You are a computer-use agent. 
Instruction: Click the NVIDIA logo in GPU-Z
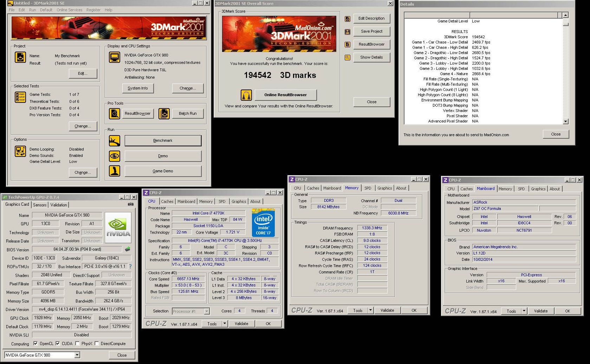pyautogui.click(x=118, y=227)
